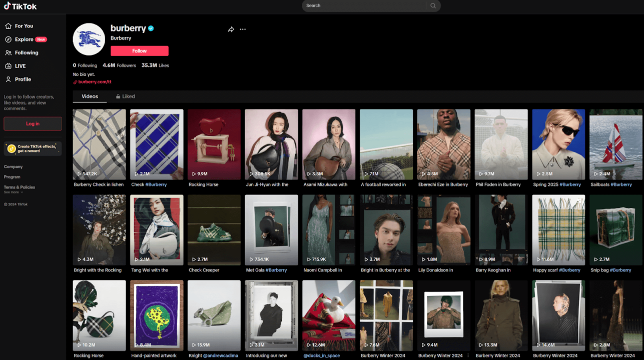Click #Burberry hashtag under Sailboats
Image resolution: width=644 pixels, height=360 pixels.
coord(621,184)
